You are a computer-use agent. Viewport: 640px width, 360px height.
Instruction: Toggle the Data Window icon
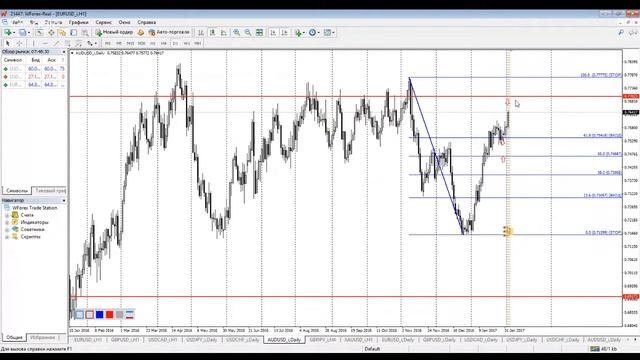(x=51, y=32)
